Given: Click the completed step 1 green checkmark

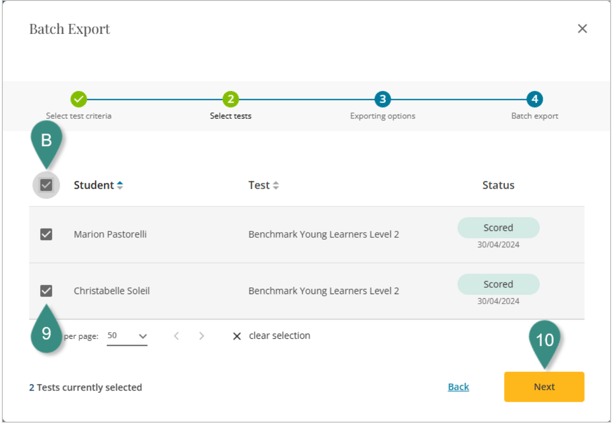Looking at the screenshot, I should pos(79,99).
